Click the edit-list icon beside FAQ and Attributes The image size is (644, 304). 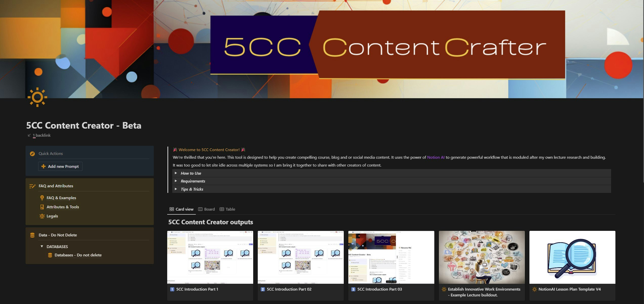click(x=32, y=186)
